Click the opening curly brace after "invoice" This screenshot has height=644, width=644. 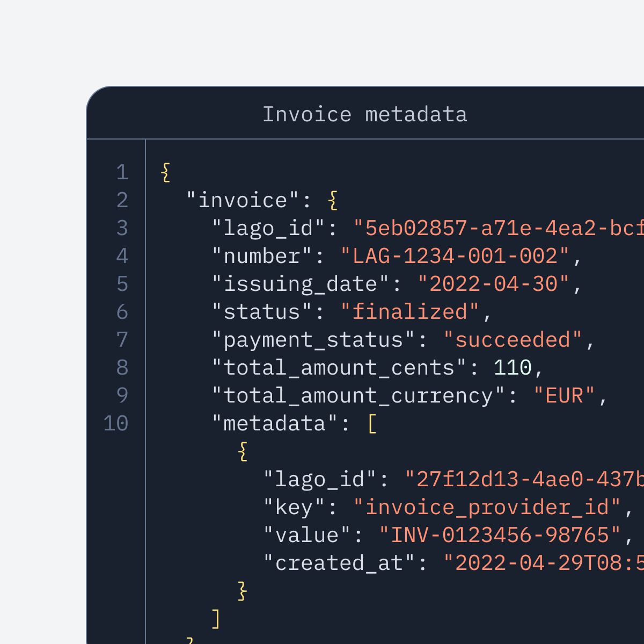[x=333, y=200]
